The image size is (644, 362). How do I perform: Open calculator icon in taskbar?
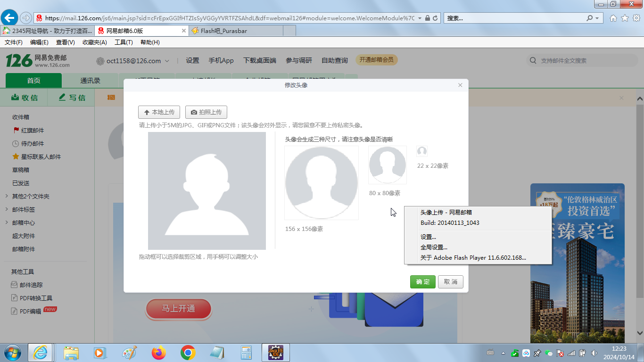(x=246, y=353)
